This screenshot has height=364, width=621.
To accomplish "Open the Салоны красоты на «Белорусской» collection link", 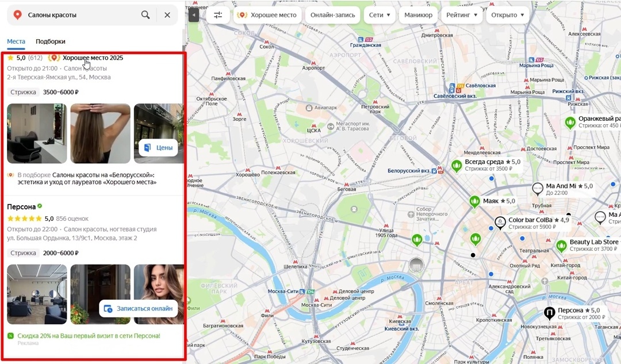I will [87, 179].
